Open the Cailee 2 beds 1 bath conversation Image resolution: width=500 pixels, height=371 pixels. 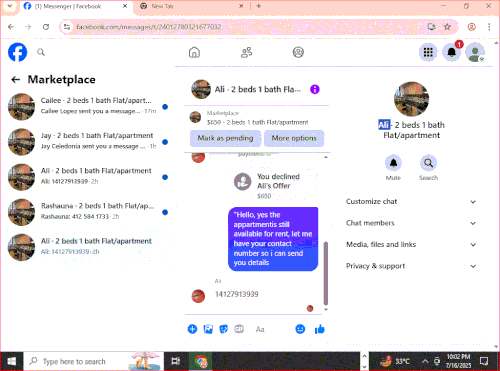tap(88, 107)
